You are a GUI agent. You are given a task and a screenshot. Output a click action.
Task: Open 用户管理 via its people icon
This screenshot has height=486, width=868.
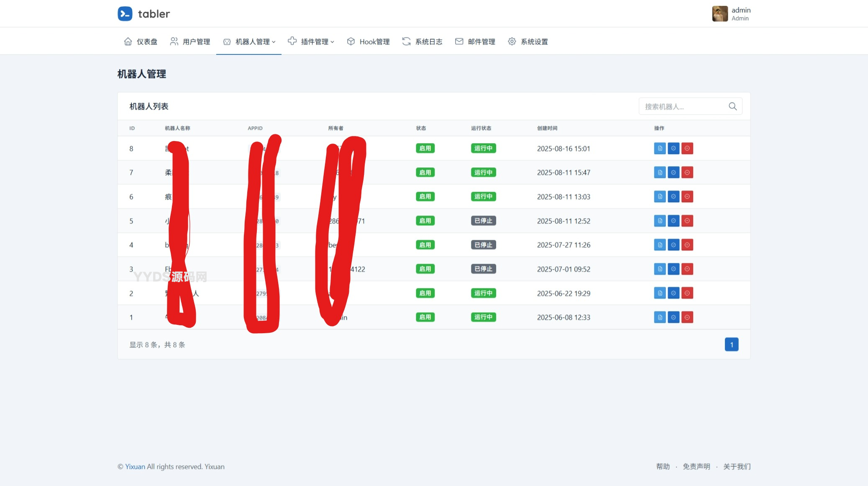click(174, 41)
